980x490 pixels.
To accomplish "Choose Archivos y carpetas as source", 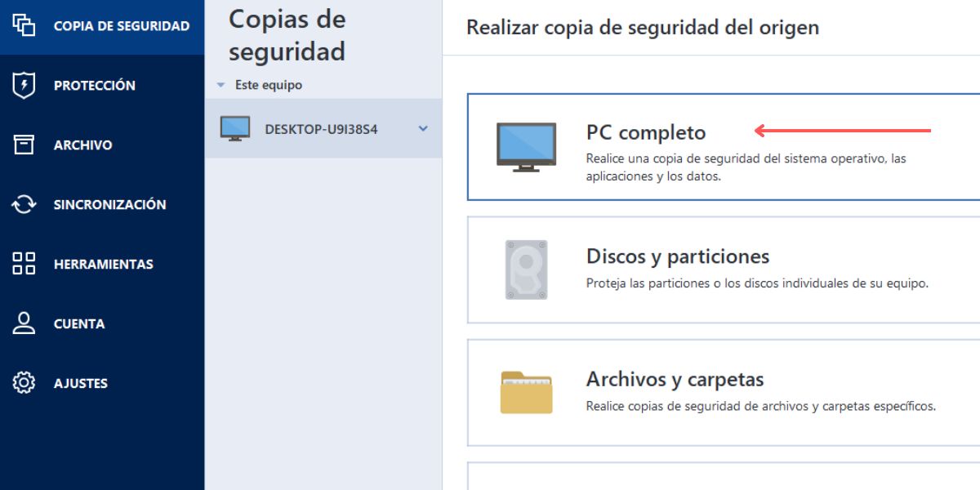I will point(724,392).
